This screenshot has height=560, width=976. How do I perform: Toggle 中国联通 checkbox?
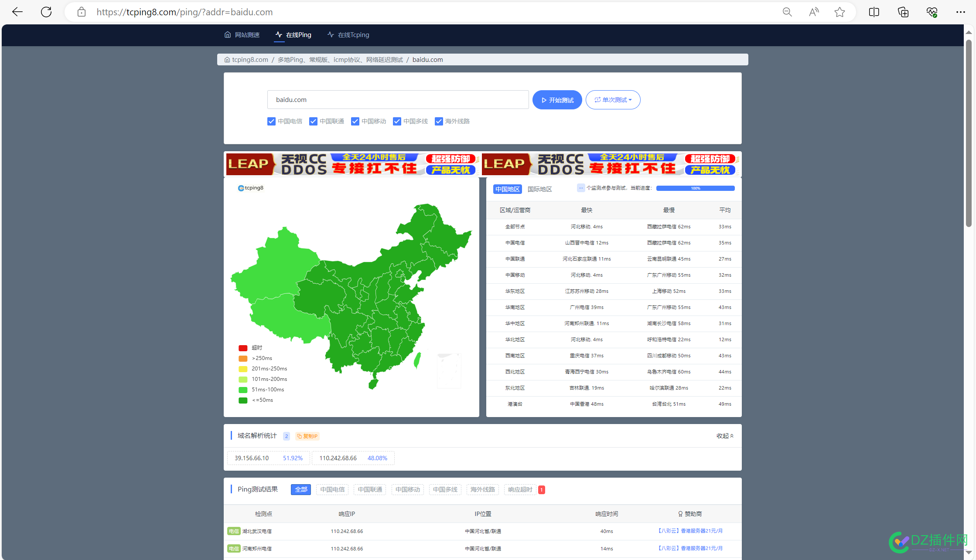tap(313, 121)
